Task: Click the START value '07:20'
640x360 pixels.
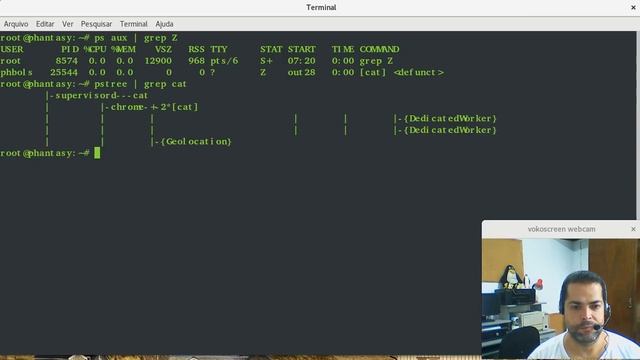Action: [x=301, y=61]
